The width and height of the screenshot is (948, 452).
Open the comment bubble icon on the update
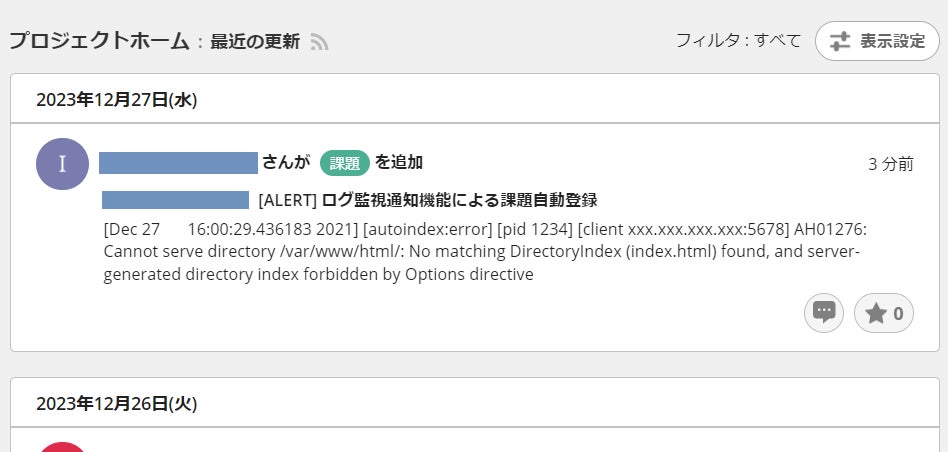(x=824, y=313)
